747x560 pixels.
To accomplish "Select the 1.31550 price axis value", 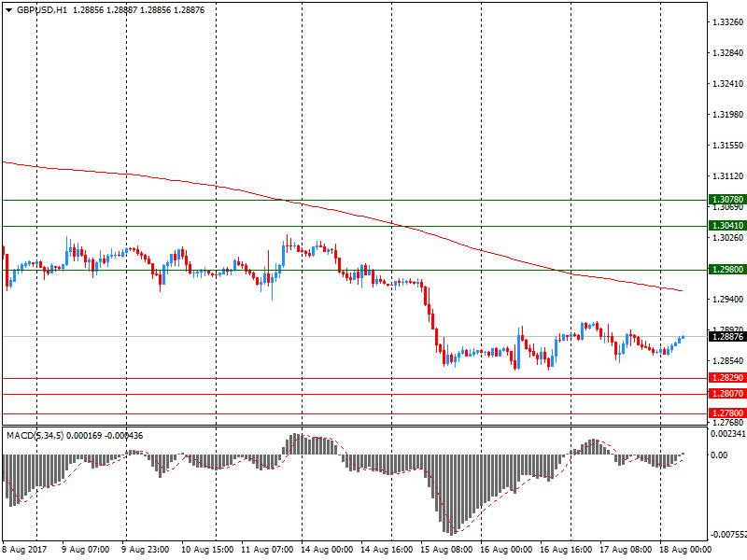I will pyautogui.click(x=728, y=146).
